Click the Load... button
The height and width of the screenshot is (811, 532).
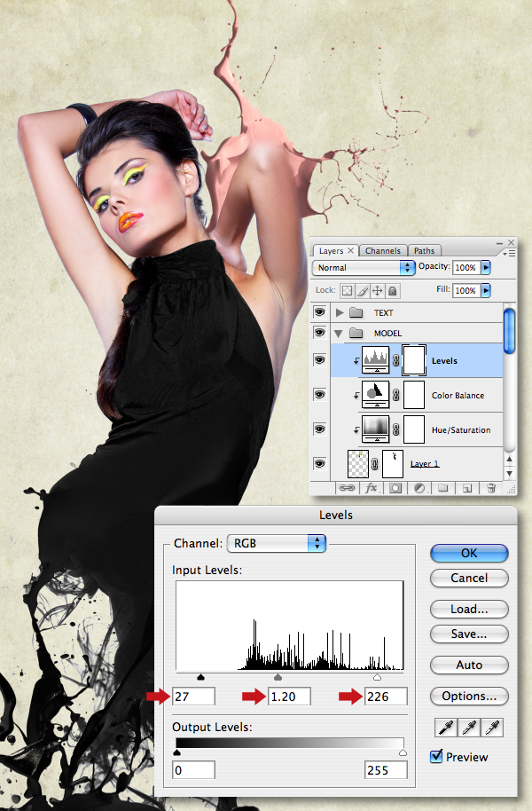tap(469, 609)
